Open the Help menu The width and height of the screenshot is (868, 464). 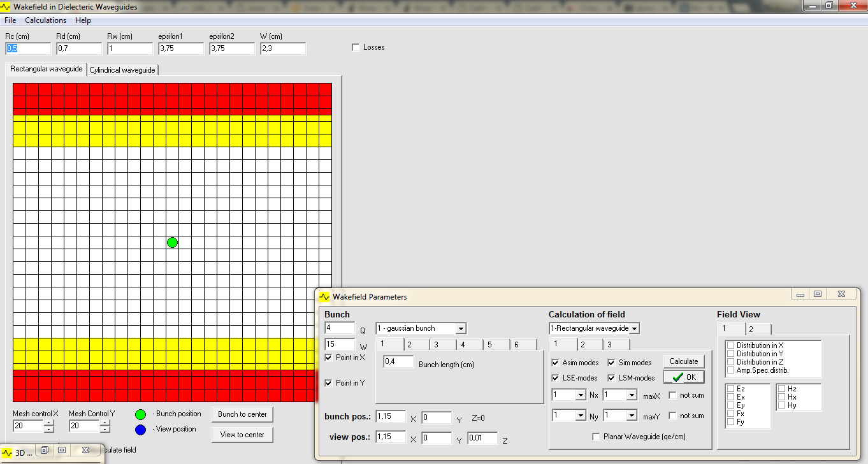click(x=83, y=20)
